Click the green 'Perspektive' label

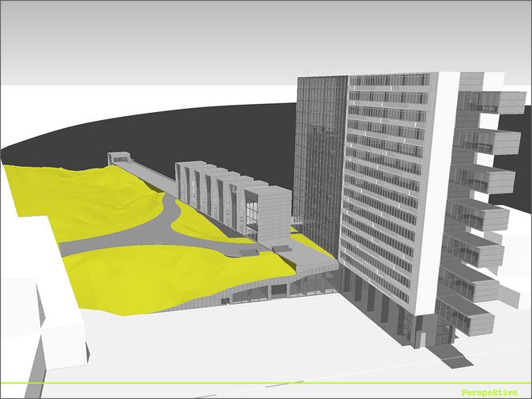pyautogui.click(x=489, y=393)
